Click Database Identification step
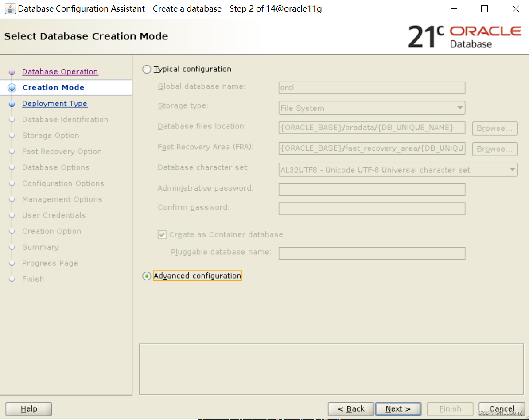Viewport: 529px width, 420px height. pyautogui.click(x=65, y=120)
